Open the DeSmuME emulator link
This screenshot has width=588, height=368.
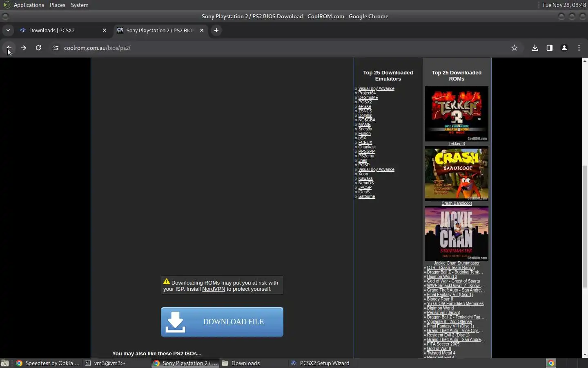coord(368,97)
